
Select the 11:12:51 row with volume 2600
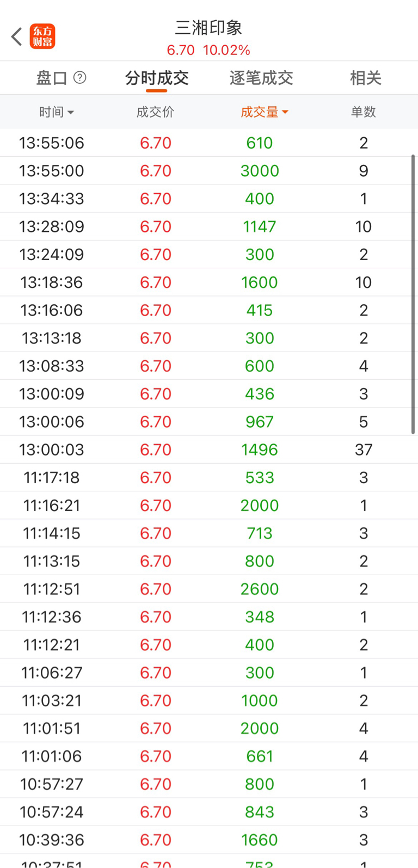[209, 589]
